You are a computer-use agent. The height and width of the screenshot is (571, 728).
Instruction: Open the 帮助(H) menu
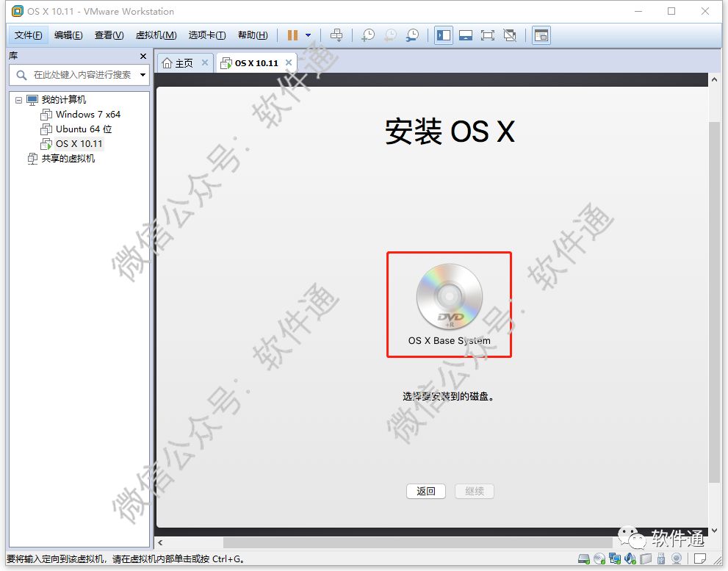(253, 35)
